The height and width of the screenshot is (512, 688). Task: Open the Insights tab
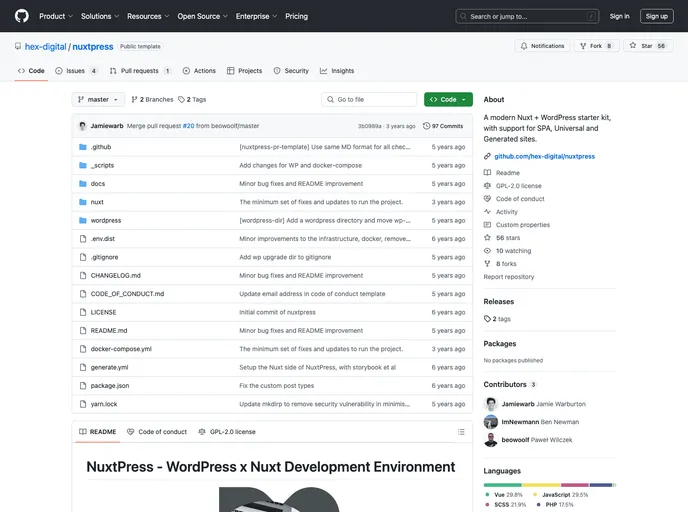(337, 71)
